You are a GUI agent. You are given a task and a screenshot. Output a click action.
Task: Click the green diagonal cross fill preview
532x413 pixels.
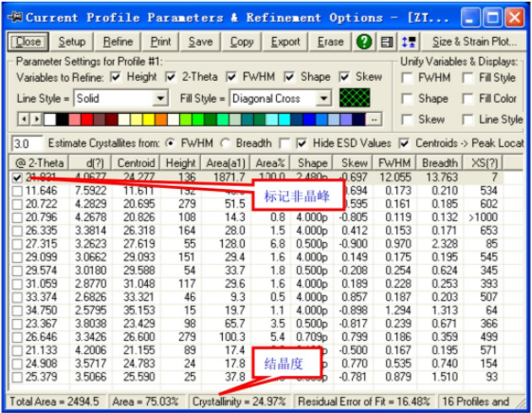355,98
